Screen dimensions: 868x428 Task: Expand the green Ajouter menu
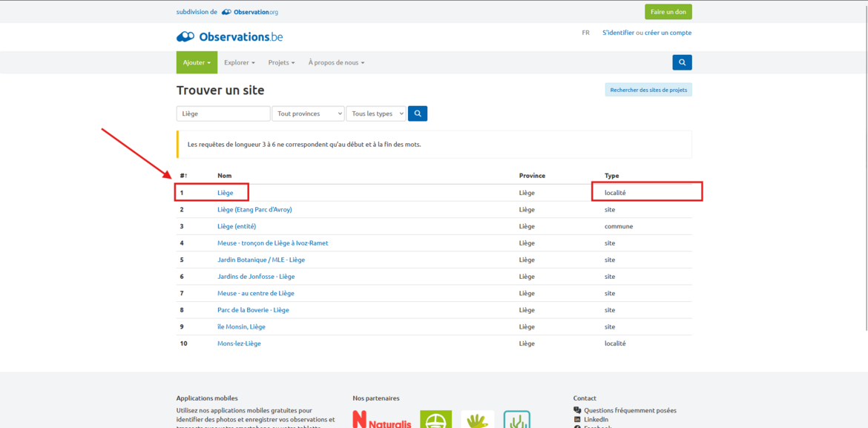(x=197, y=62)
